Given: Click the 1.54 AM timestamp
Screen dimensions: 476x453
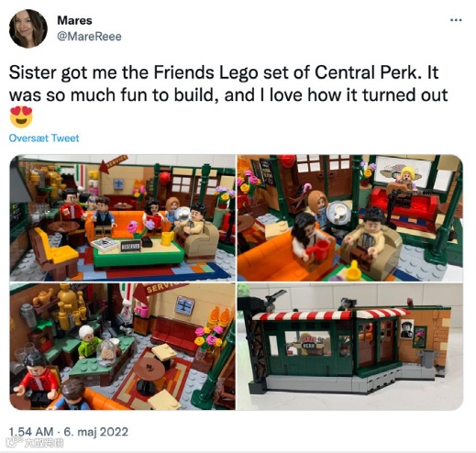Looking at the screenshot, I should point(31,432).
